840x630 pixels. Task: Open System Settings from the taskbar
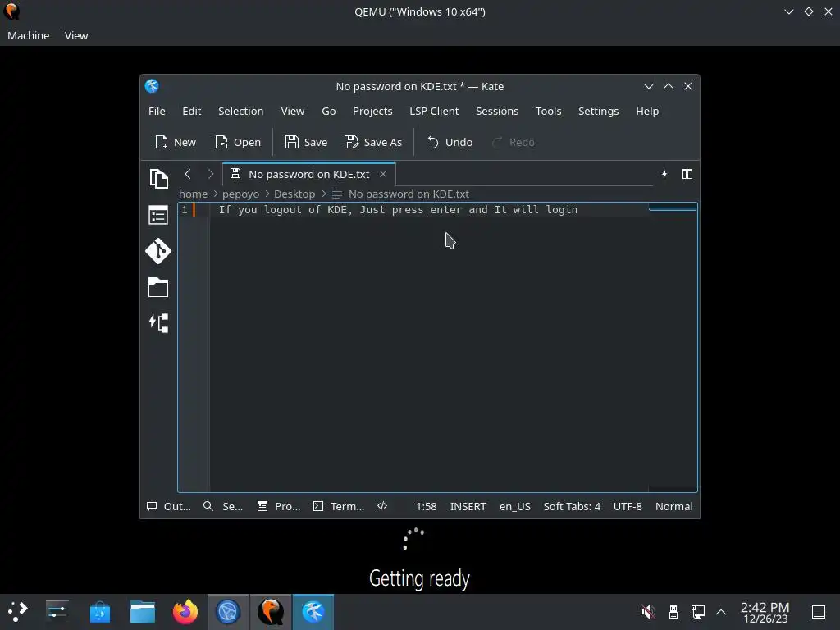(57, 611)
